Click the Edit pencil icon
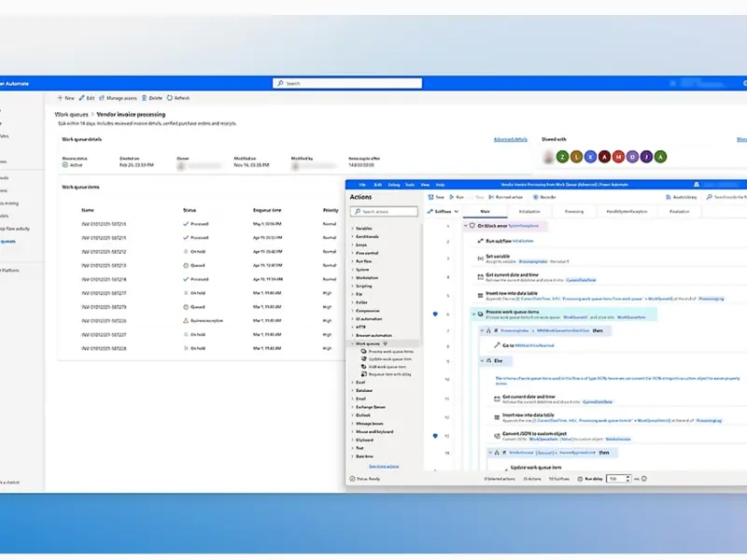Image resolution: width=747 pixels, height=560 pixels. pyautogui.click(x=81, y=98)
